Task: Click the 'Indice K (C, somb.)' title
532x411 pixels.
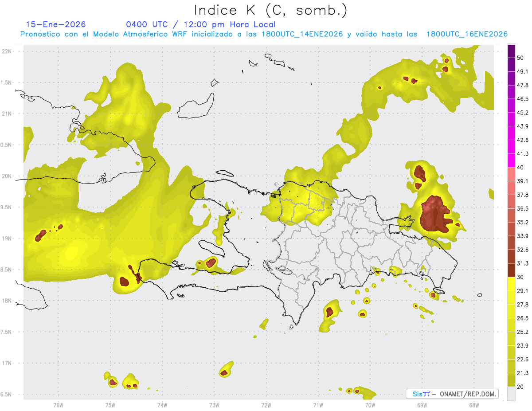Action: pos(271,10)
